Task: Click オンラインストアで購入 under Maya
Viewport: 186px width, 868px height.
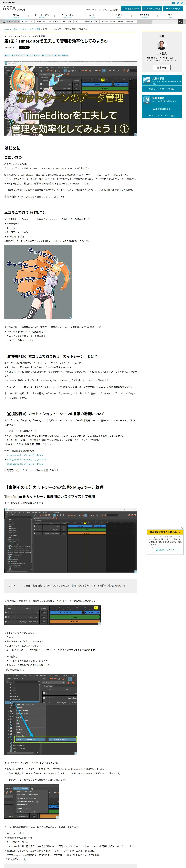Action: pos(162,116)
